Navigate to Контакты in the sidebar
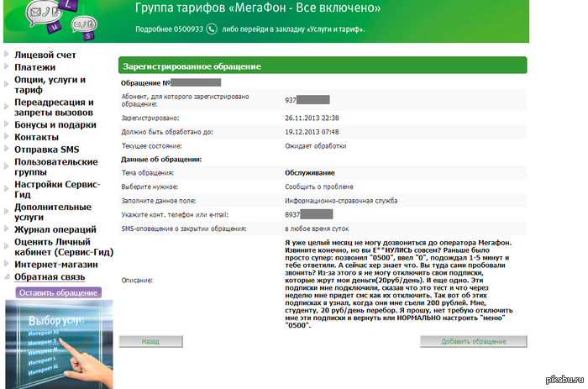588x389 pixels. (37, 137)
